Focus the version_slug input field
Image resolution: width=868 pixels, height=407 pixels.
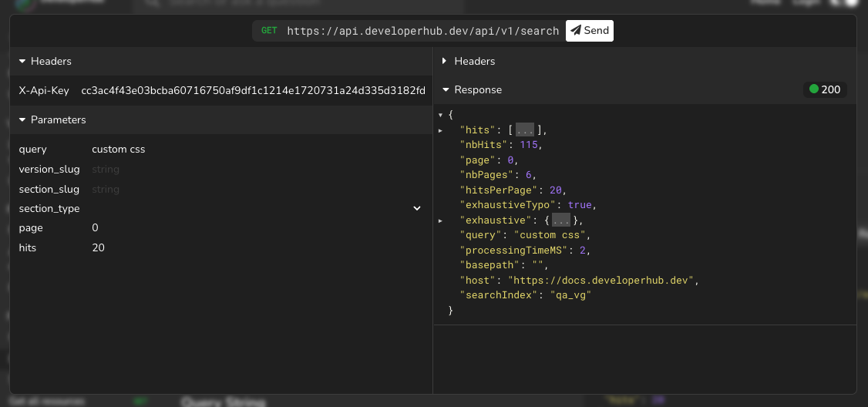click(254, 169)
